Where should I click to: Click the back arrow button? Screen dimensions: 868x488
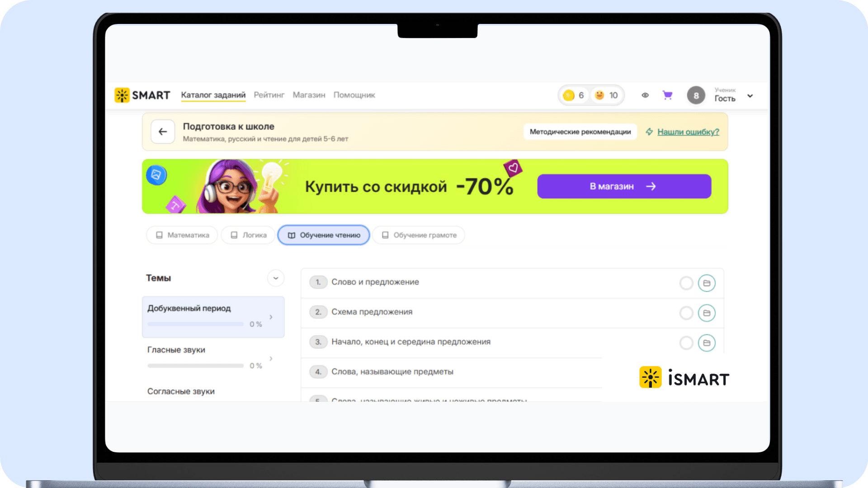pos(163,131)
